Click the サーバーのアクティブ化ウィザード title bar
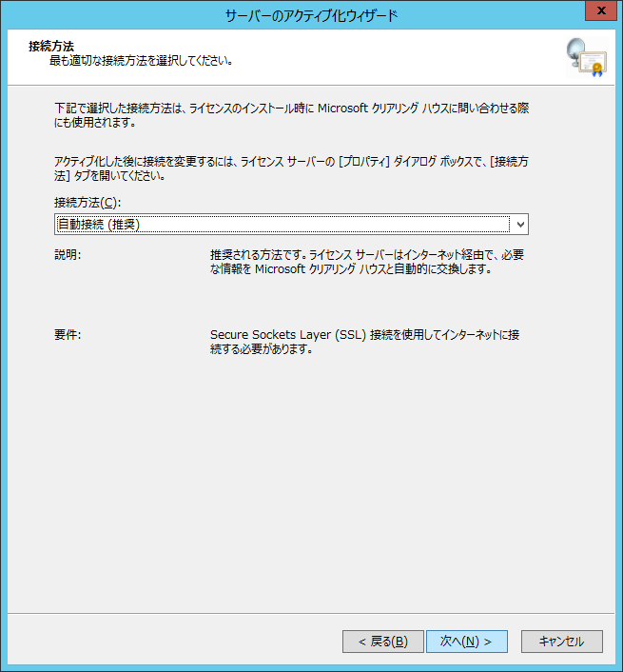Viewport: 623px width, 672px height. pos(310,14)
